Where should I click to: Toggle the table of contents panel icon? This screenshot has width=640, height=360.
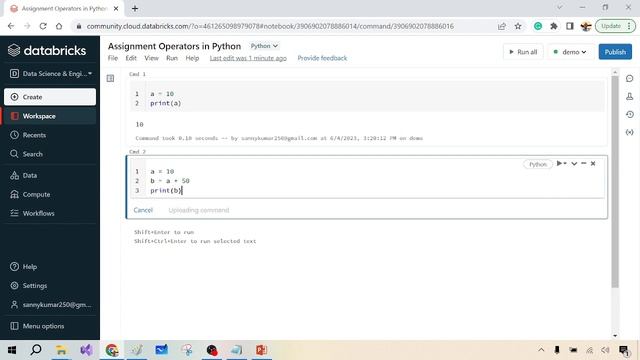[110, 78]
